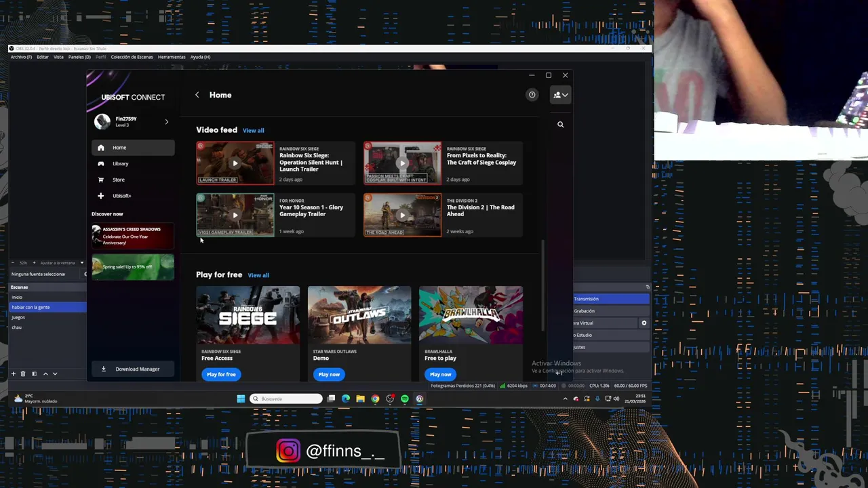The width and height of the screenshot is (868, 488).
Task: Click Play now under Brawlhalla
Action: click(440, 374)
